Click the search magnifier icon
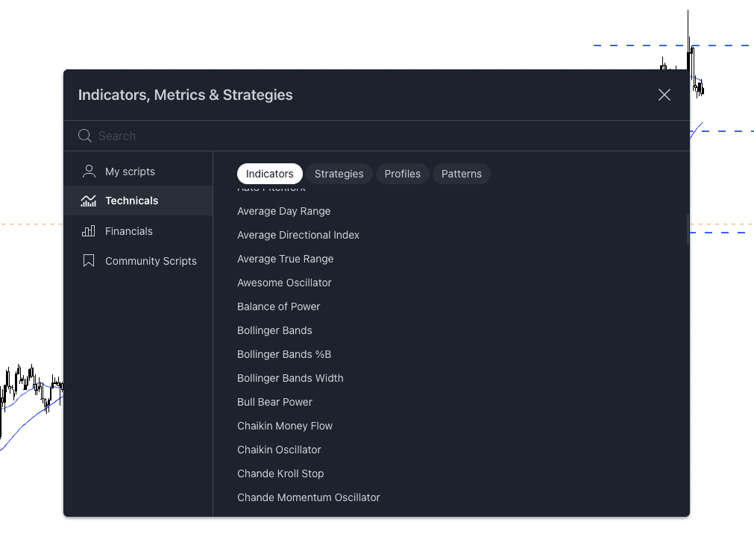Screen dimensions: 754x560 (x=85, y=136)
